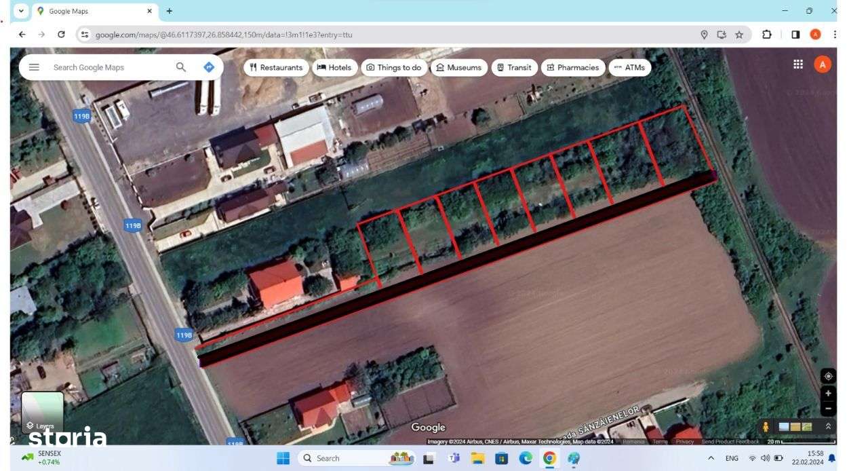Screen dimensions: 868x471
Task: View site information icon in address bar
Action: tap(85, 35)
